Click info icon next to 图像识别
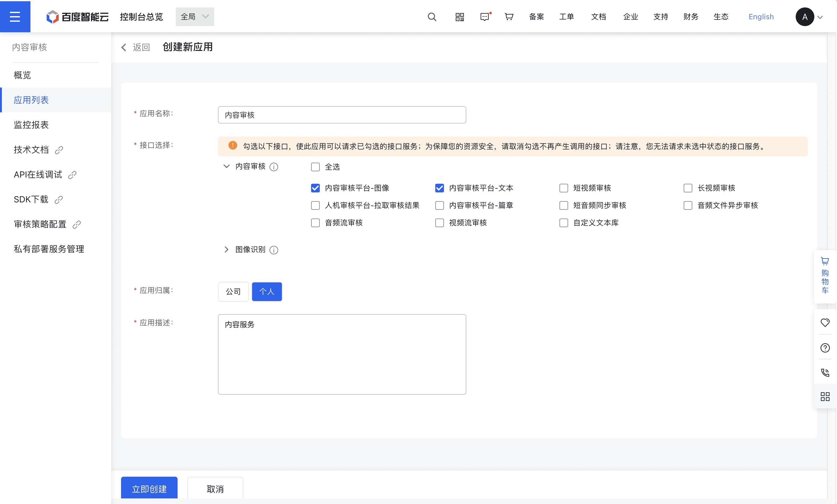Viewport: 837px width, 504px height. coord(274,250)
